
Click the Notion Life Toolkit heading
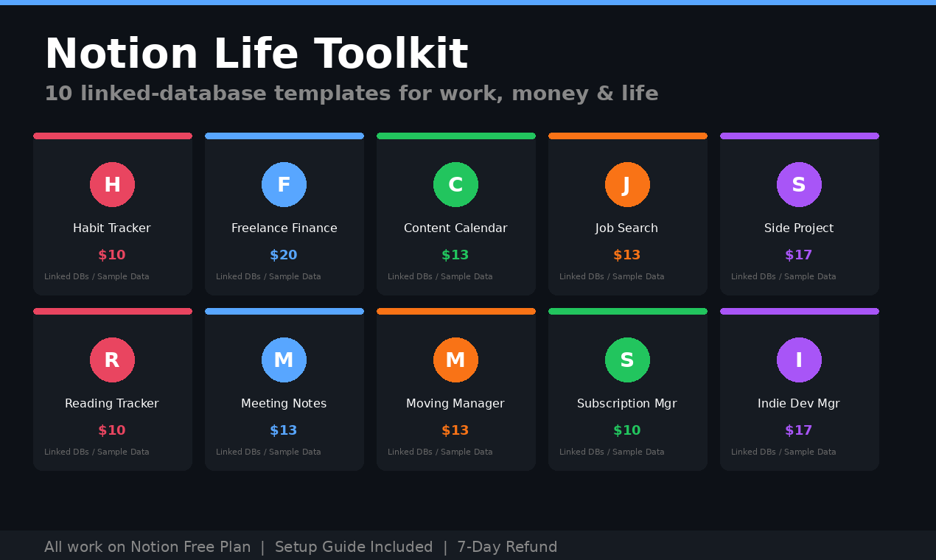256,53
